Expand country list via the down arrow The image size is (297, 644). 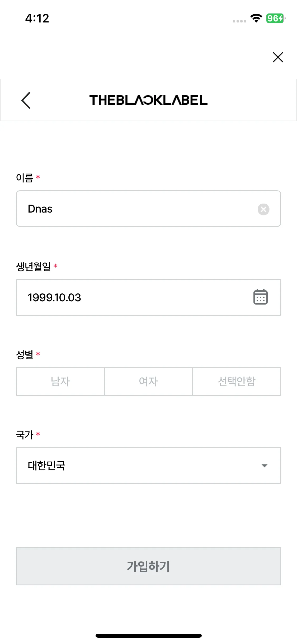tap(264, 466)
